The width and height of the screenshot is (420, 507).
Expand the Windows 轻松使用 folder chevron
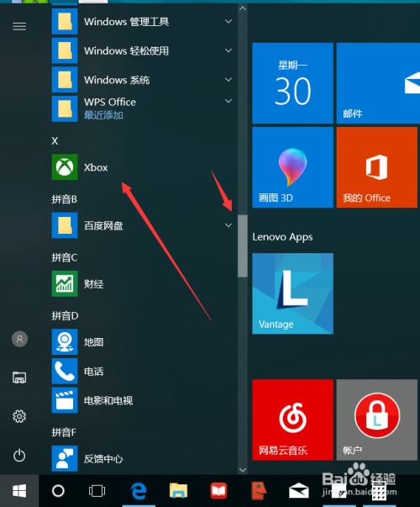coord(228,50)
